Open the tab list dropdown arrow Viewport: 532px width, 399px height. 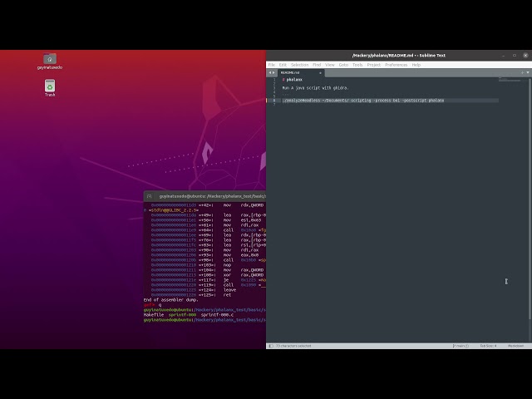528,72
